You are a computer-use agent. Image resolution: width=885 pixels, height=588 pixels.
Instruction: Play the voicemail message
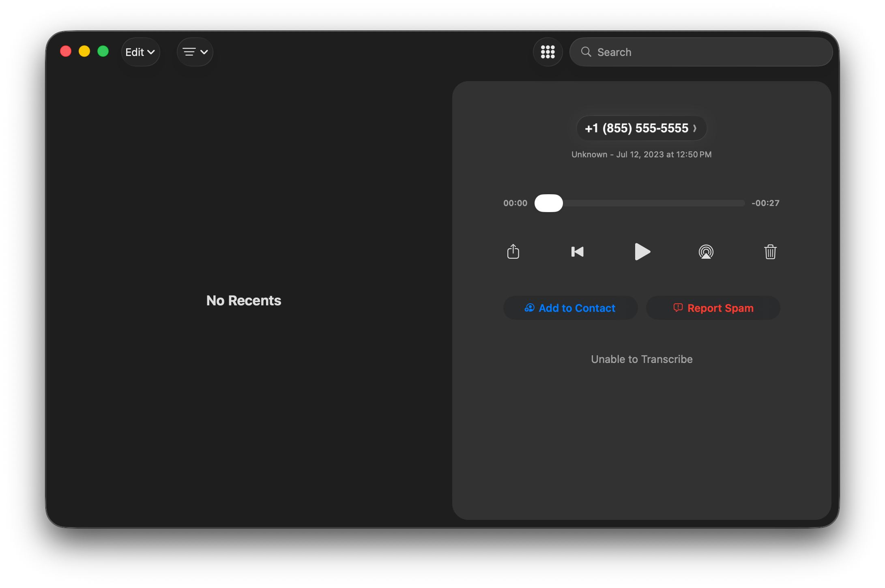coord(642,252)
